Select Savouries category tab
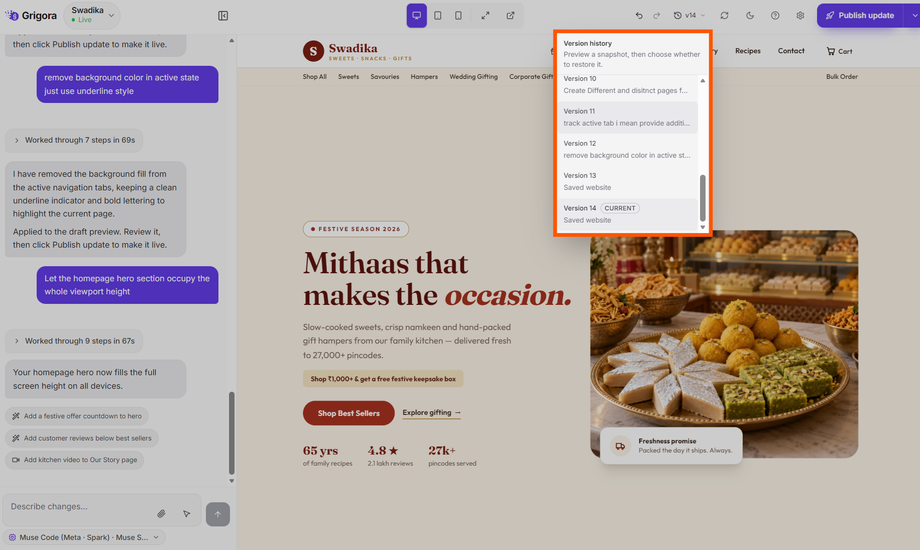 coord(385,77)
